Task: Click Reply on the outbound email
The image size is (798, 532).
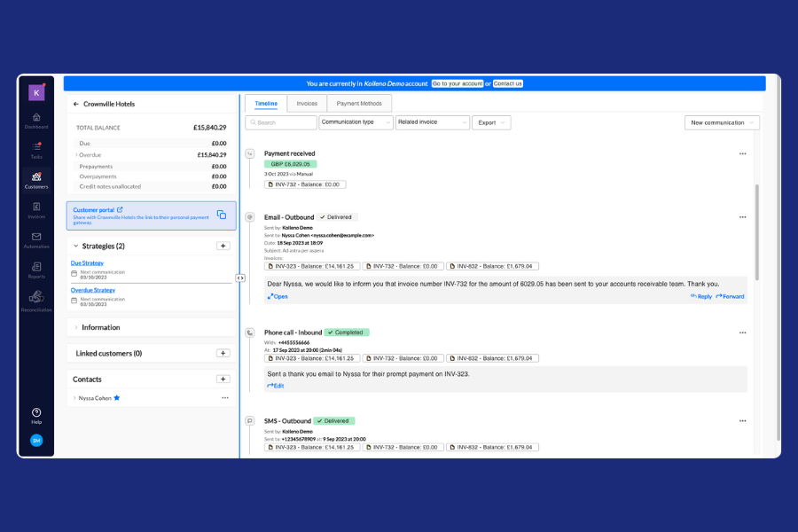Action: coord(700,296)
